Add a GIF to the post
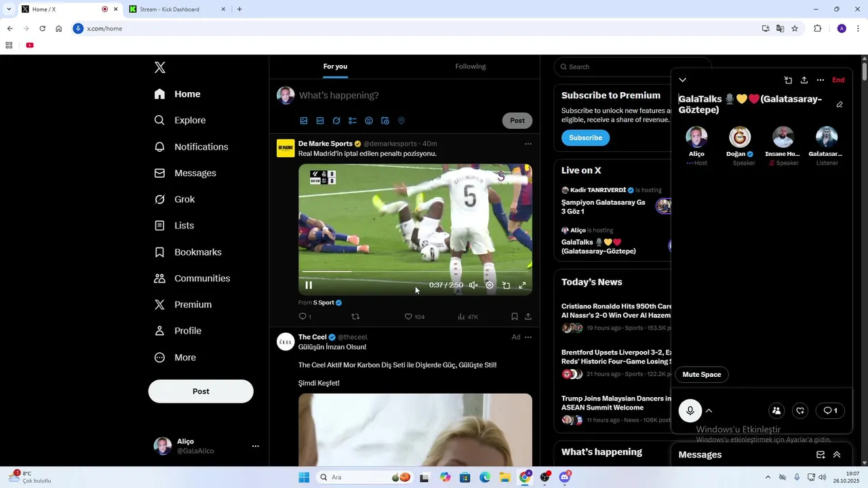The width and height of the screenshot is (868, 488). tap(320, 121)
